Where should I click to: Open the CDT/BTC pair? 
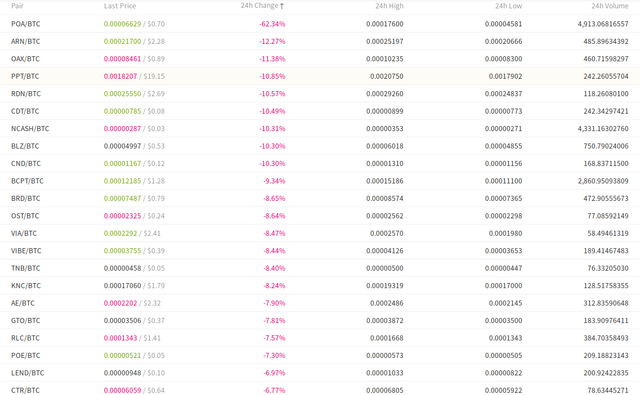coord(25,111)
